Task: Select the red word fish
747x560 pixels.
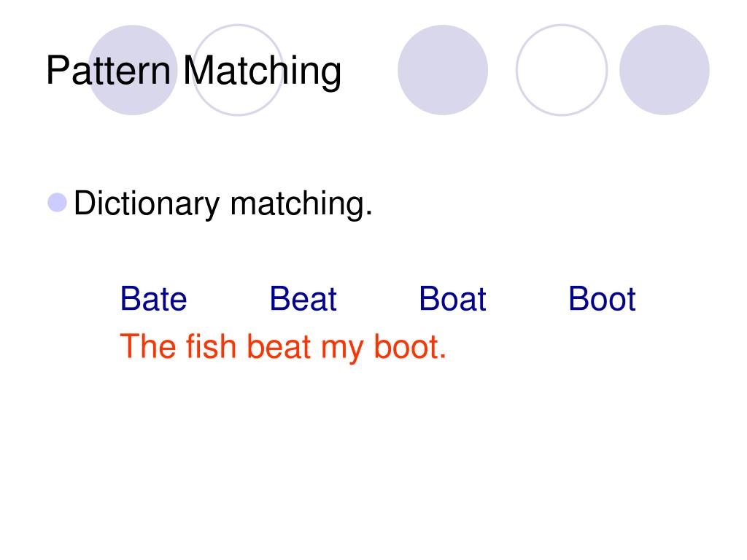Action: (211, 346)
